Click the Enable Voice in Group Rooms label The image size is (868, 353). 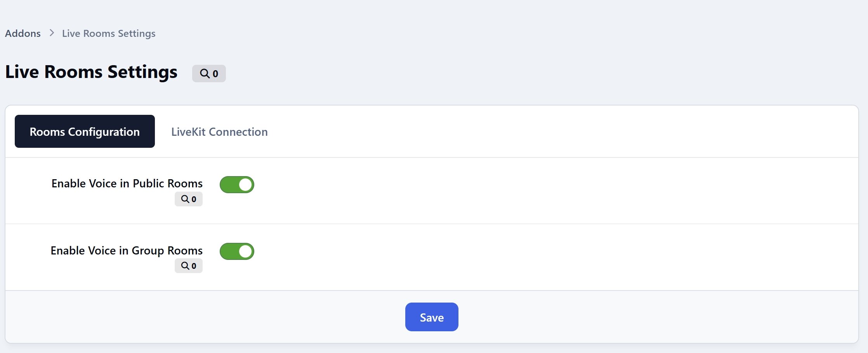click(x=127, y=251)
